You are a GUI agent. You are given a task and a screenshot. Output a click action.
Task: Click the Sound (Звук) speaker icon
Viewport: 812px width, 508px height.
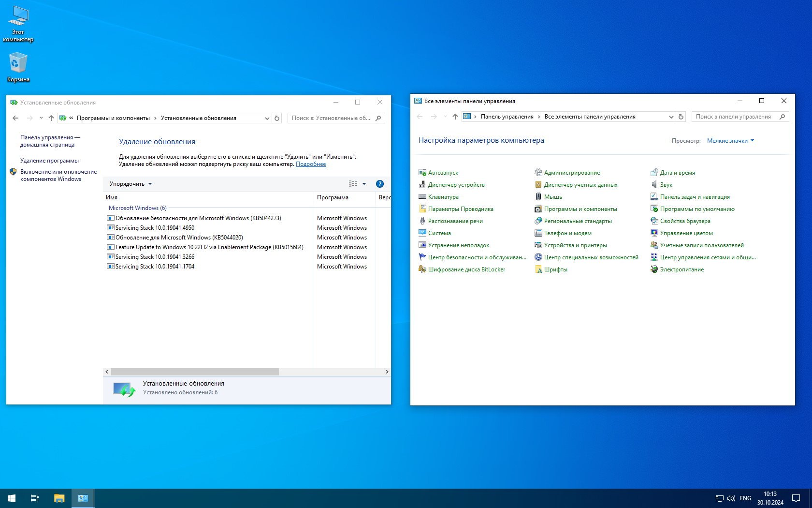[654, 185]
